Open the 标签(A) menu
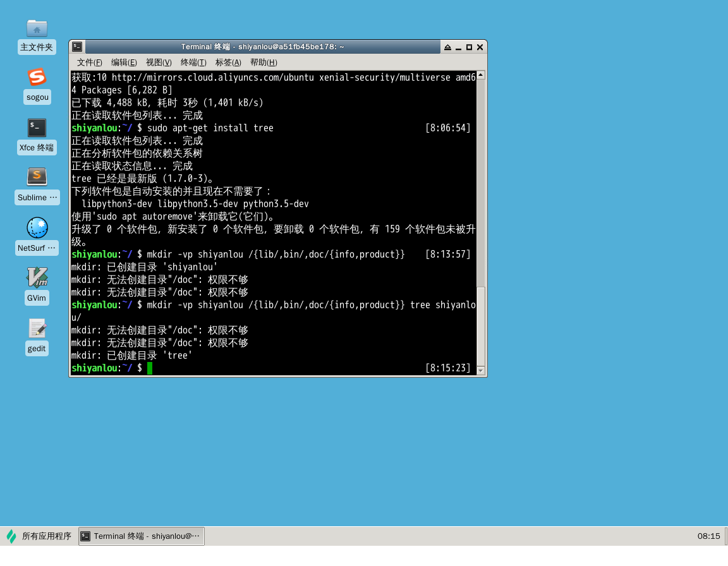Screen dimensions: 728x566 pos(227,62)
